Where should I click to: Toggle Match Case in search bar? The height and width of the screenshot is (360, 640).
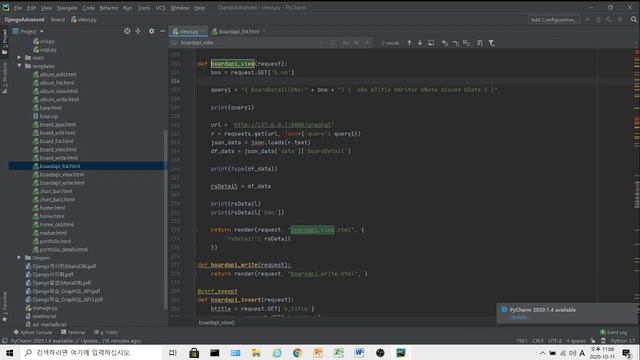click(x=345, y=43)
